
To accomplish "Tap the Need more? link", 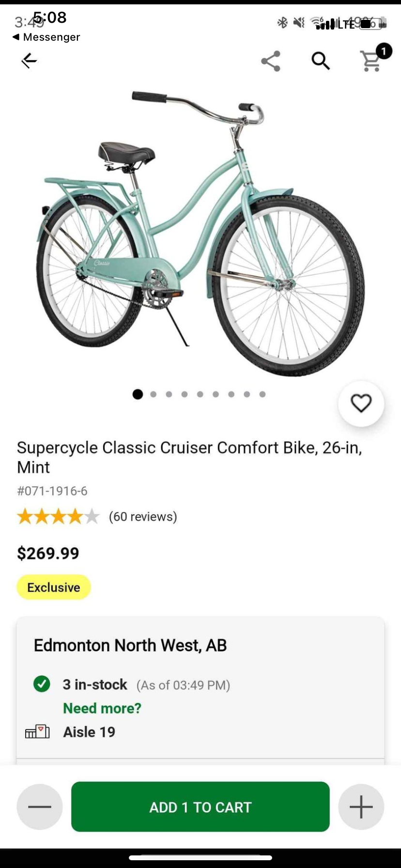I will click(x=102, y=708).
